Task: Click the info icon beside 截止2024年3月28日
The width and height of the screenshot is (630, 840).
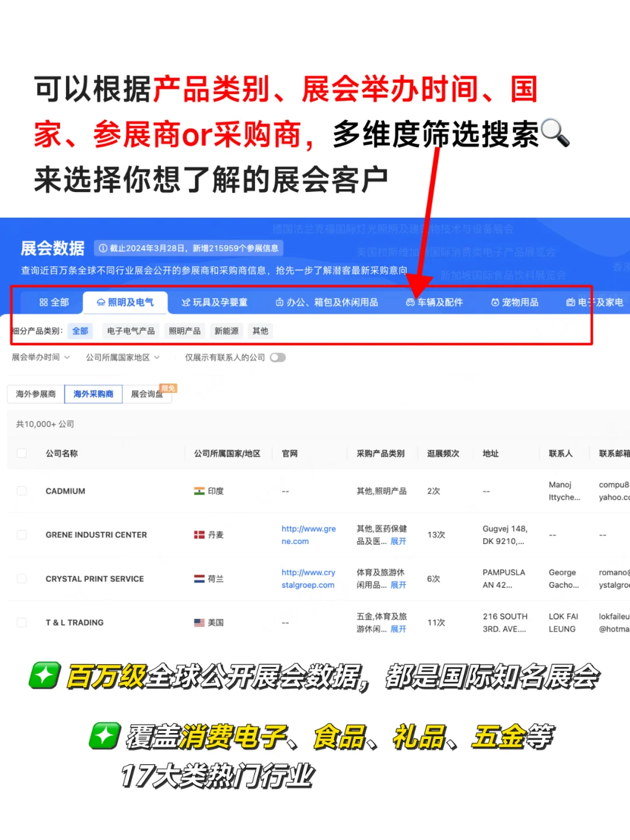Action: [103, 248]
